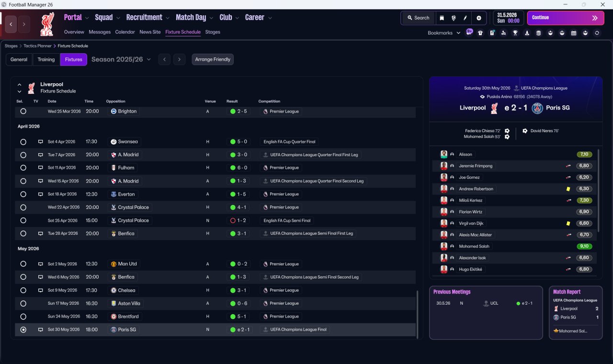
Task: Open the Season 2025/26 dropdown
Action: pyautogui.click(x=121, y=59)
